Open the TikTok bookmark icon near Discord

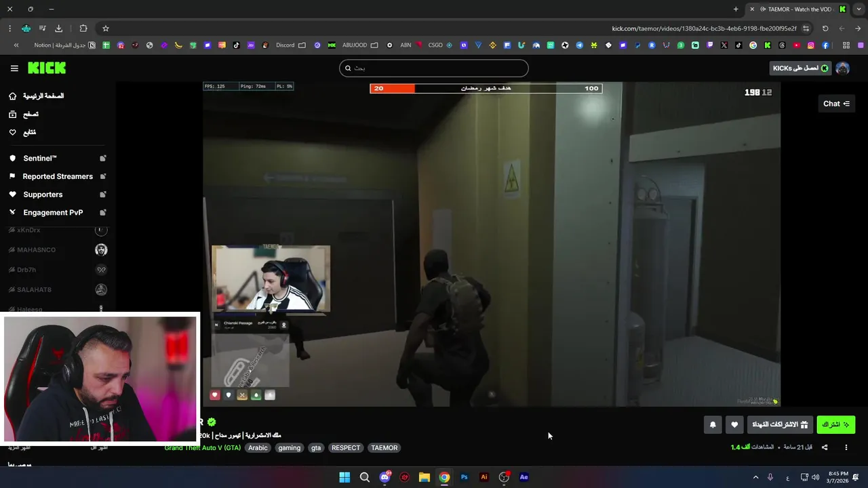click(x=236, y=45)
